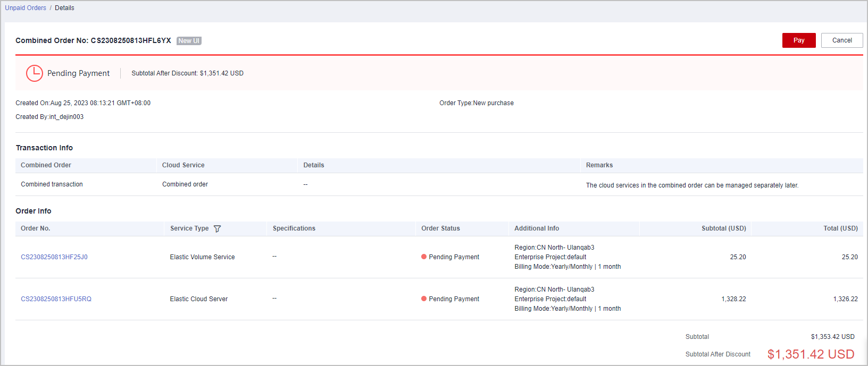Click the New UI badge
868x366 pixels.
189,41
